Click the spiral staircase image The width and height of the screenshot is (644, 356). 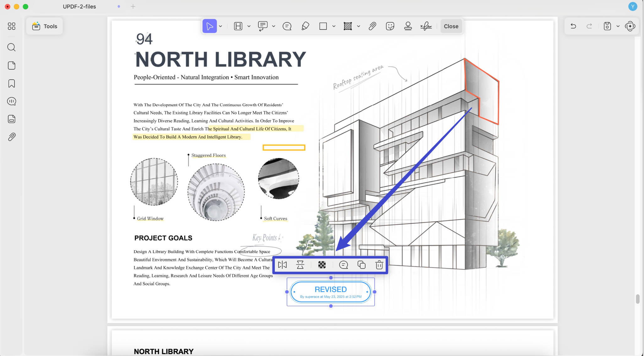coord(216,192)
